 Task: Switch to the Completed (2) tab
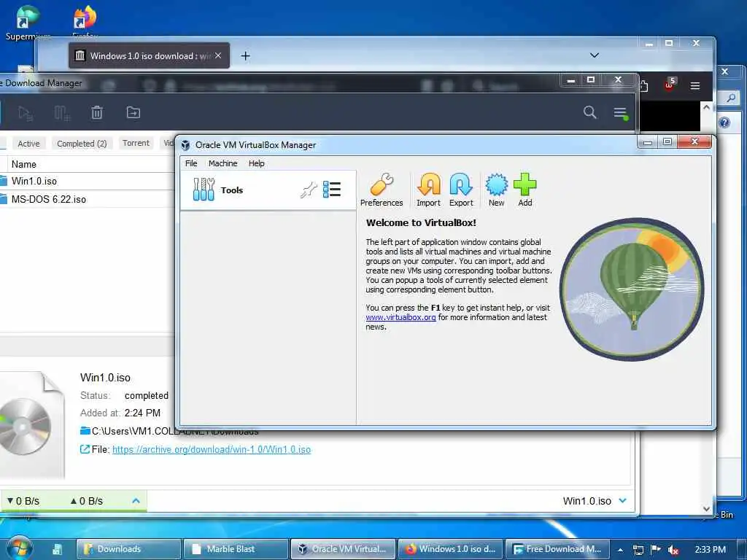point(82,144)
